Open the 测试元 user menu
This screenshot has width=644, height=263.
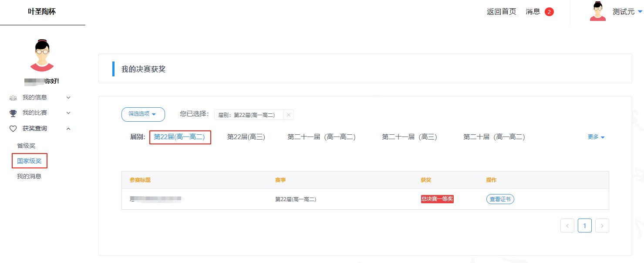coord(627,12)
